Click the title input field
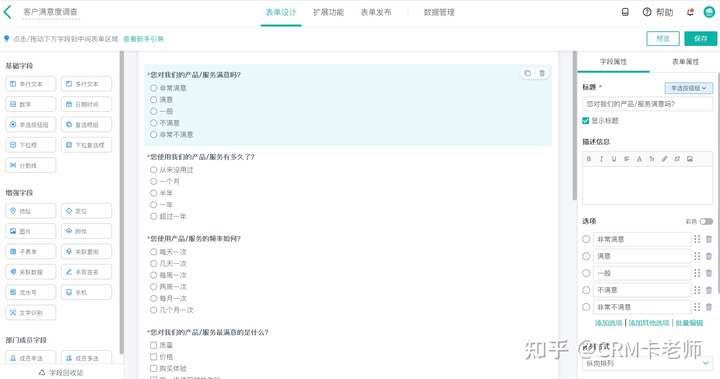This screenshot has width=720, height=379. click(x=647, y=104)
